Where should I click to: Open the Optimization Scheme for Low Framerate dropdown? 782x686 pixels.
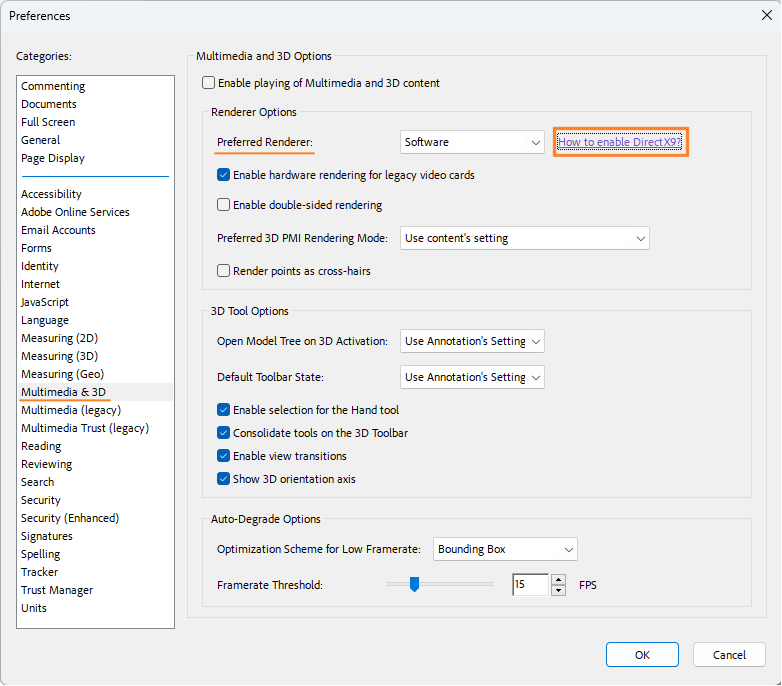pyautogui.click(x=506, y=549)
